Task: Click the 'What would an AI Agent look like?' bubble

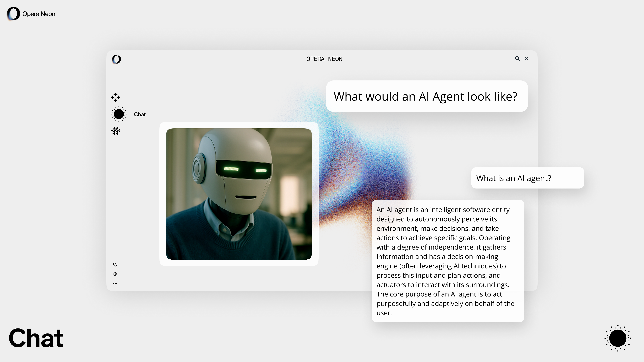Action: (426, 96)
